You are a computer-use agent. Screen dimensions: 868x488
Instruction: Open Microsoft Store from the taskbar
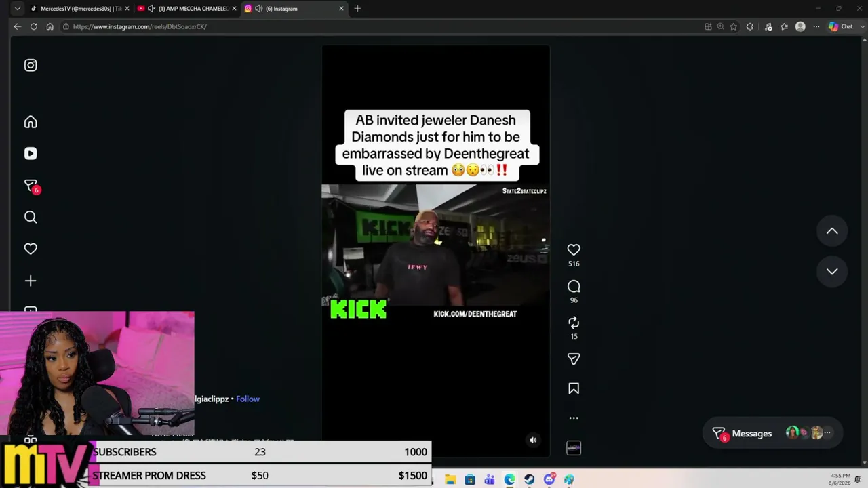click(470, 480)
